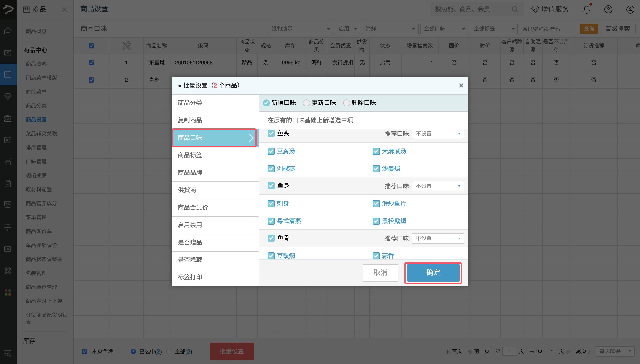Click the search magnifier in the top search bar
Viewport: 640px width, 364px height.
[514, 9]
